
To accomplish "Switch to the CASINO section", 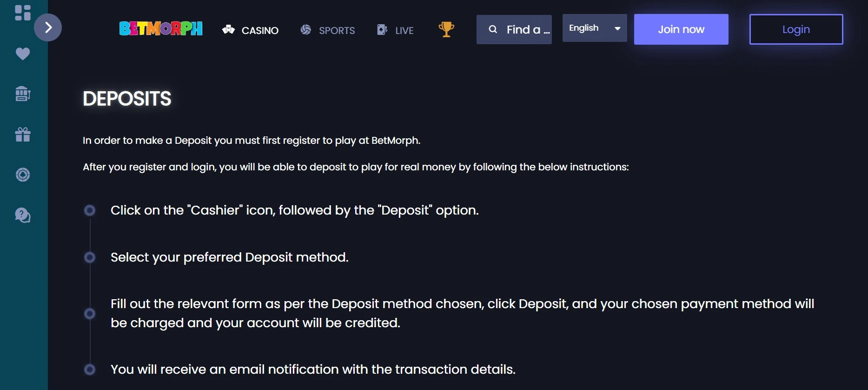I will (x=250, y=30).
